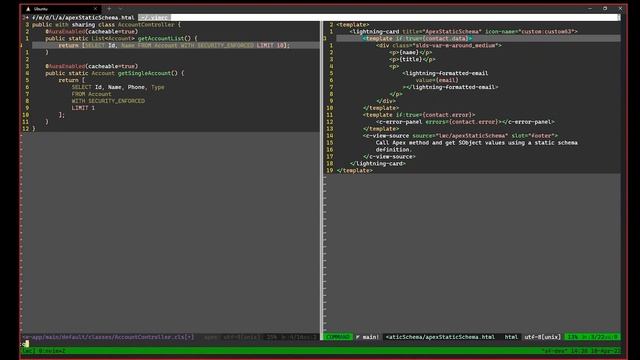Click the closing /c-view-source tag
This screenshot has width=640, height=360.
[x=389, y=156]
